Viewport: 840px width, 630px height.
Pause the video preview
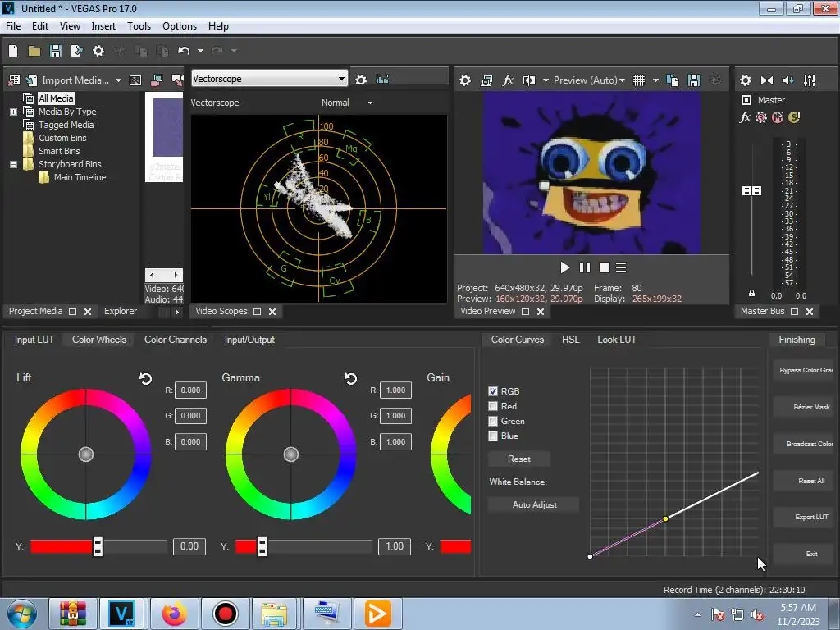[584, 267]
